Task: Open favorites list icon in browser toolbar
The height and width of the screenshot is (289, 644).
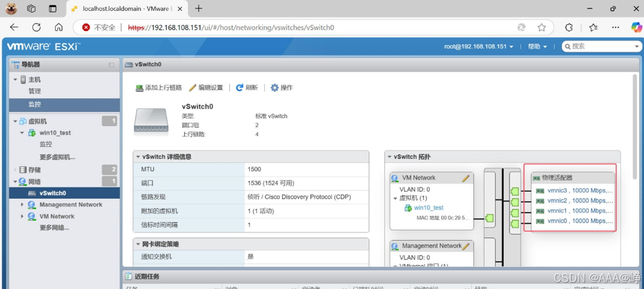Action: point(593,28)
